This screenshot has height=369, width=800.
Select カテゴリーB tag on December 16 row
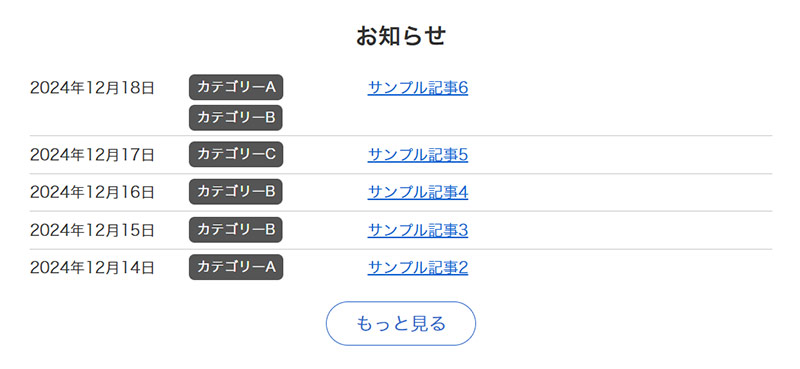coord(236,191)
